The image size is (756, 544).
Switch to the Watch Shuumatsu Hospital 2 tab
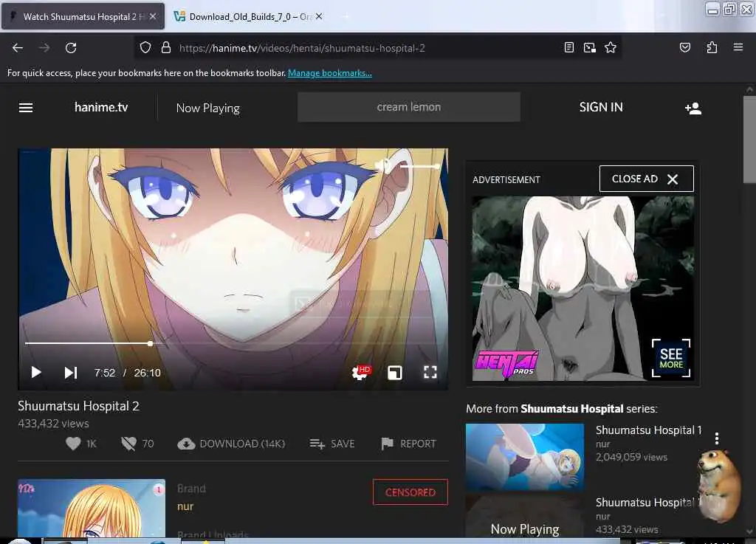[83, 16]
